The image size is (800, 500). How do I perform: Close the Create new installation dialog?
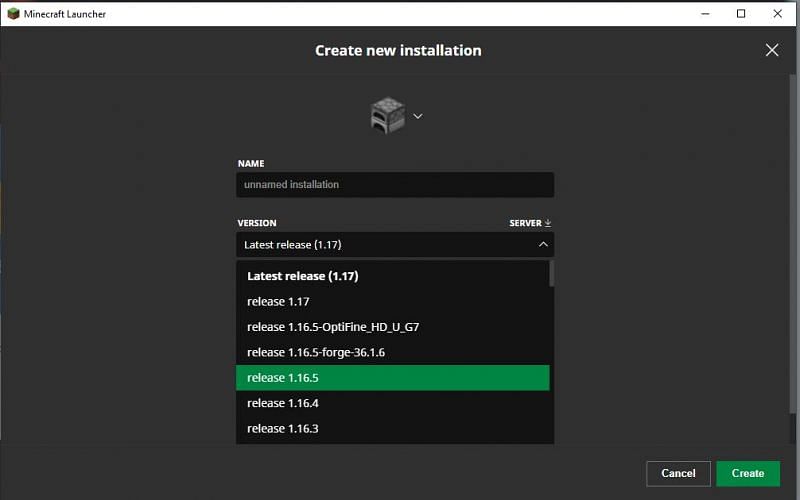click(772, 50)
